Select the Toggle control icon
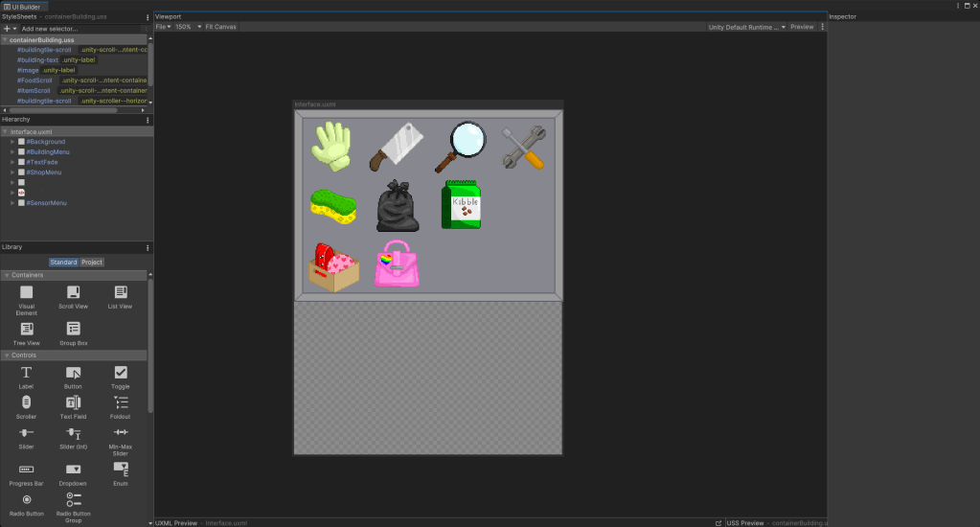The height and width of the screenshot is (527, 980). click(121, 373)
